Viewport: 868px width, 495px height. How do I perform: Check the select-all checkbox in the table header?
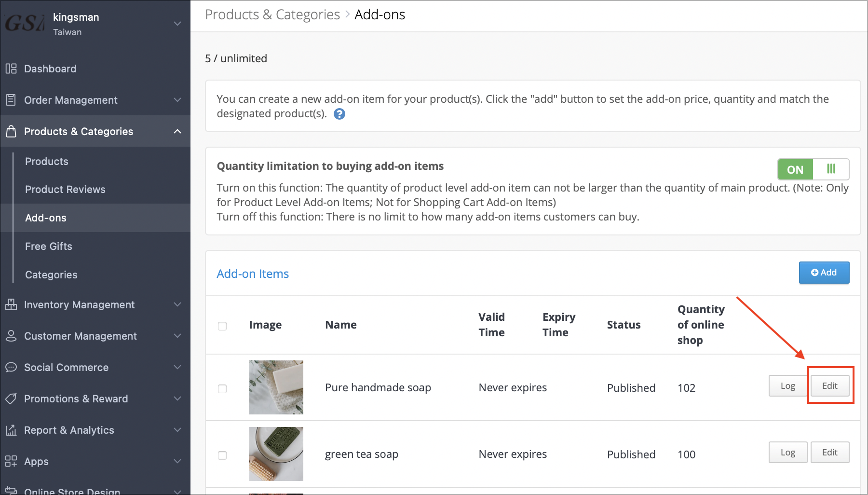pos(222,326)
